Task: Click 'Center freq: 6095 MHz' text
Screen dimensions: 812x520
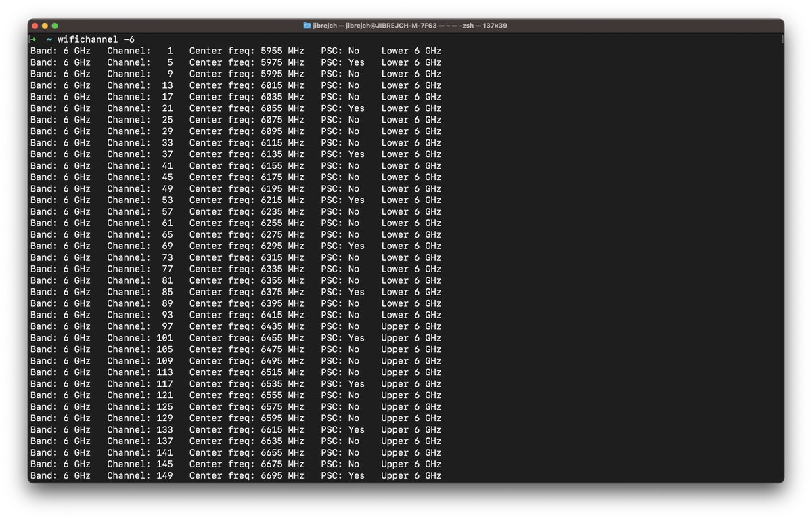Action: pyautogui.click(x=246, y=131)
